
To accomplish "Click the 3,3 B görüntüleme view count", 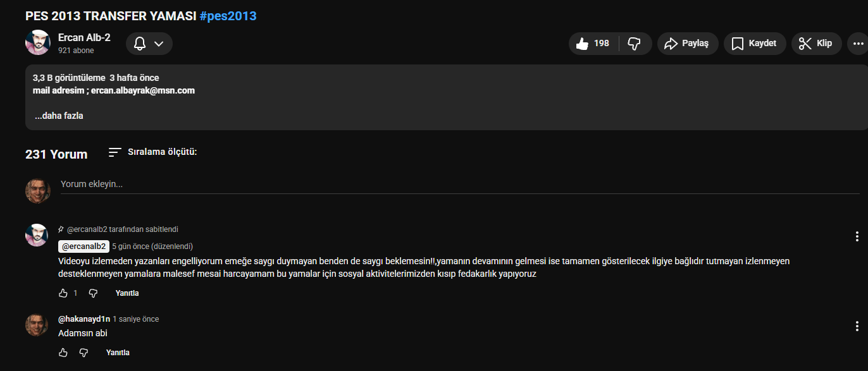I will pos(69,78).
